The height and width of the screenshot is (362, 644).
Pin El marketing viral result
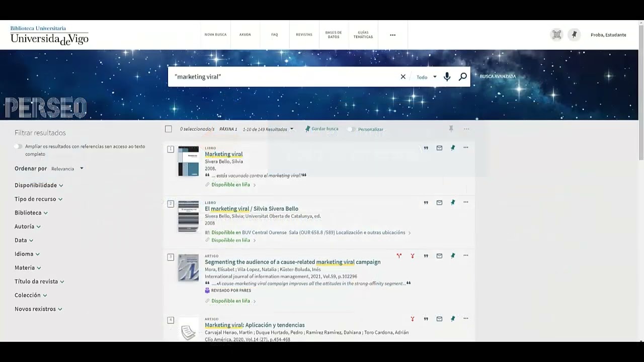(453, 203)
